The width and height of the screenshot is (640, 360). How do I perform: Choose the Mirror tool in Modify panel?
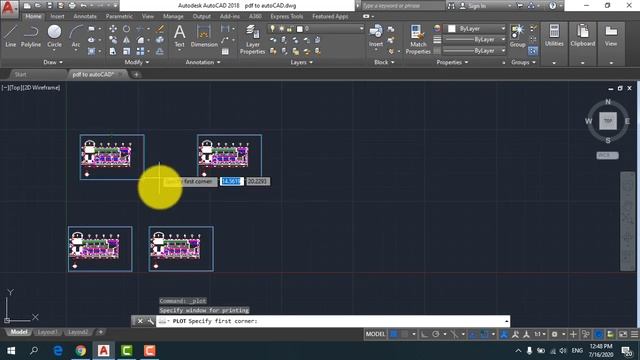click(x=127, y=40)
